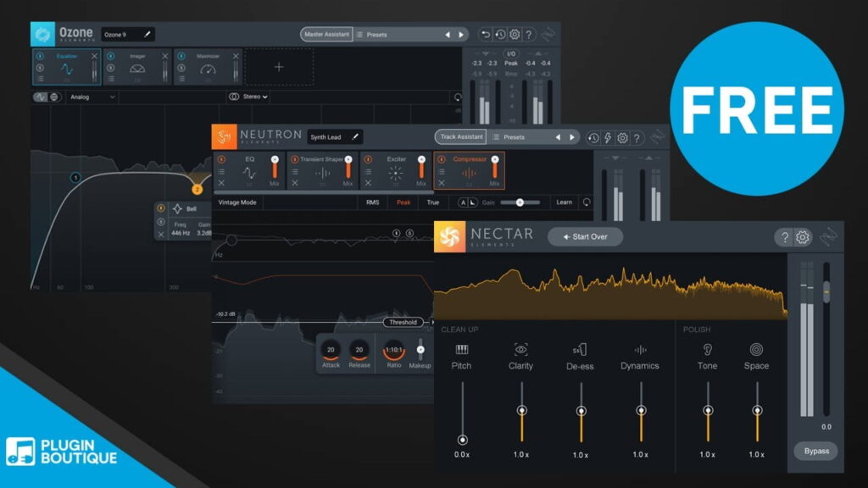Open Neutron settings gear
Viewport: 868px width, 488px height.
pyautogui.click(x=622, y=138)
